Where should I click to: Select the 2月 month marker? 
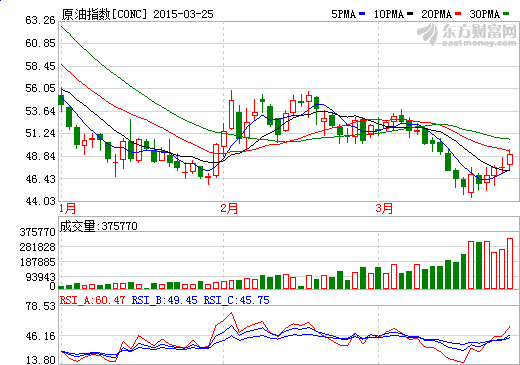[x=229, y=208]
